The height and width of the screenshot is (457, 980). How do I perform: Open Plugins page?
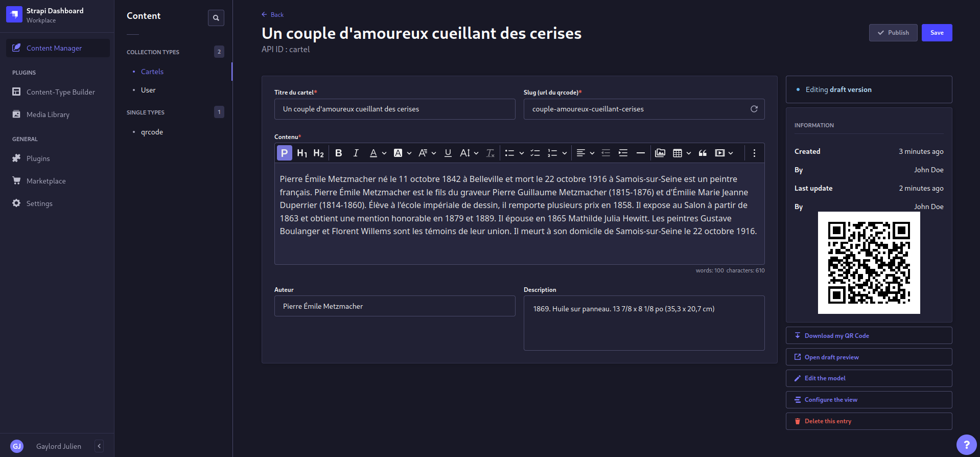point(58,158)
